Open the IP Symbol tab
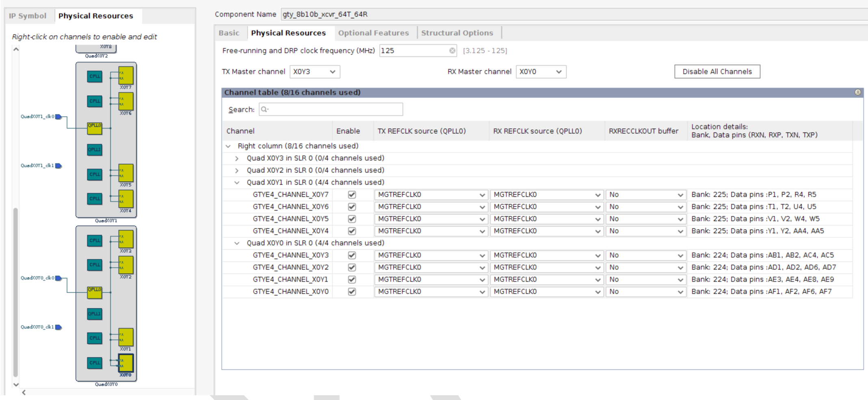The width and height of the screenshot is (868, 400). pyautogui.click(x=28, y=16)
